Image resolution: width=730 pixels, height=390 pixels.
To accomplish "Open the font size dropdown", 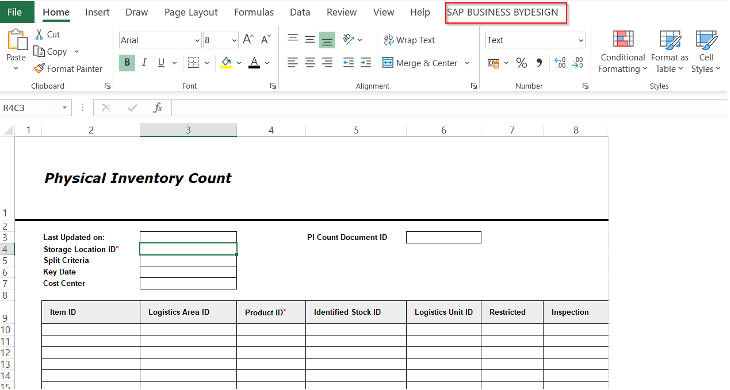I will [x=234, y=40].
